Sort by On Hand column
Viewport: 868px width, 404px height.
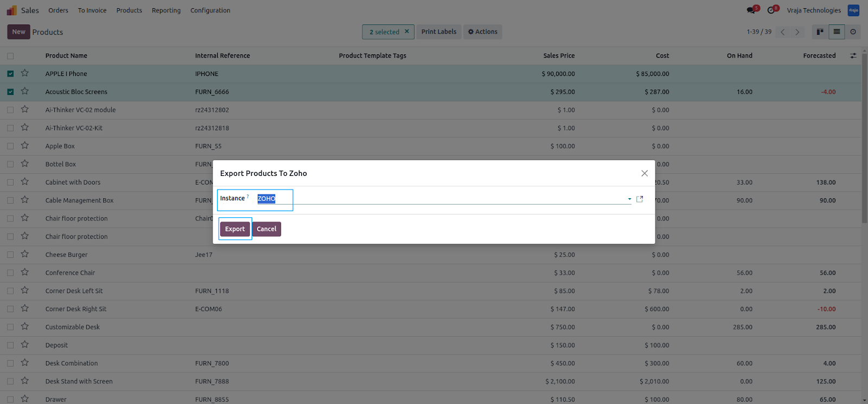(739, 56)
